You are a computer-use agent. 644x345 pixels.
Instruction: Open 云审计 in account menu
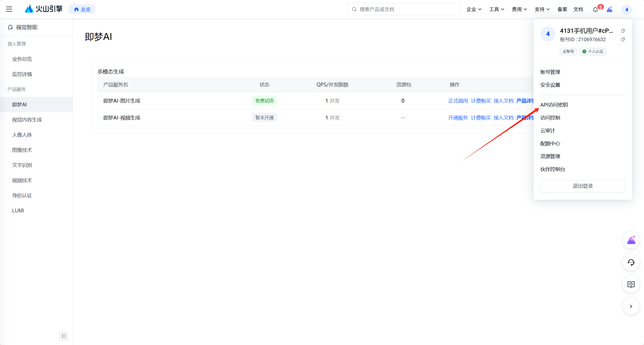548,131
